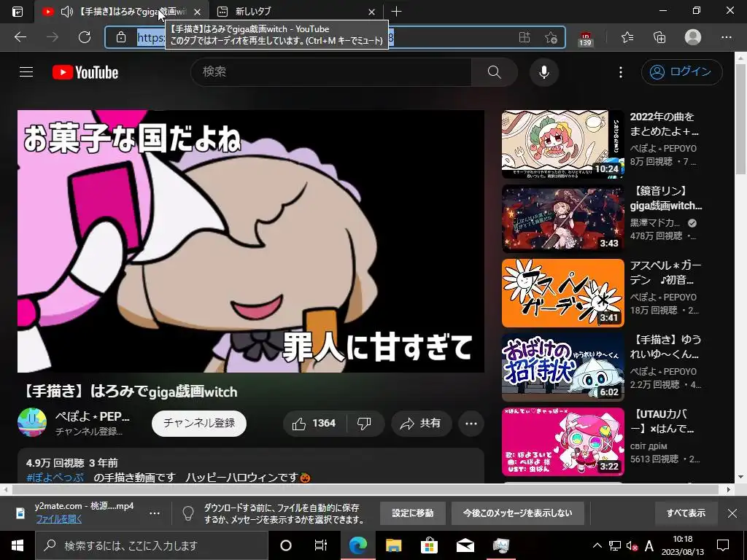Click the horizontal page scrollbar thumb

point(365,489)
